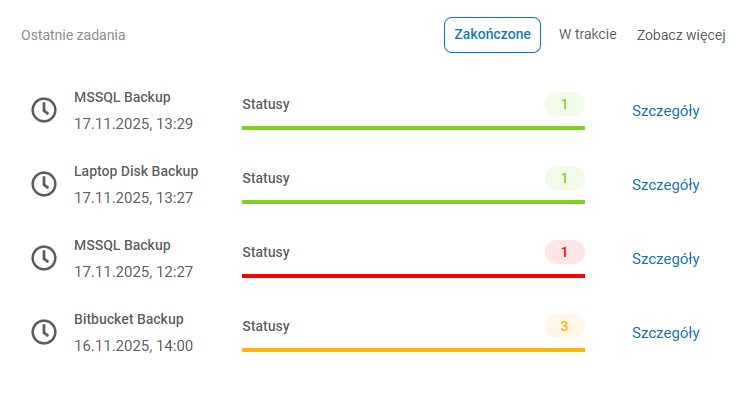Click green status bar of Laptop Disk Backup
This screenshot has width=745, height=401.
413,201
